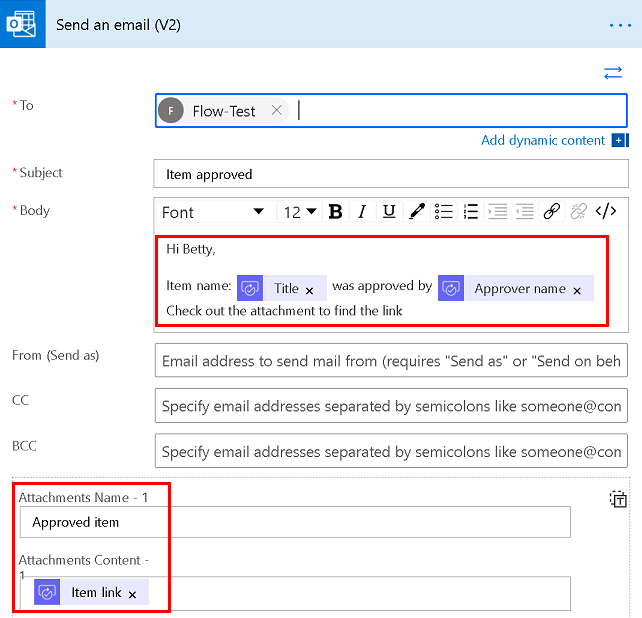Open the text highlight color picker

(x=417, y=211)
